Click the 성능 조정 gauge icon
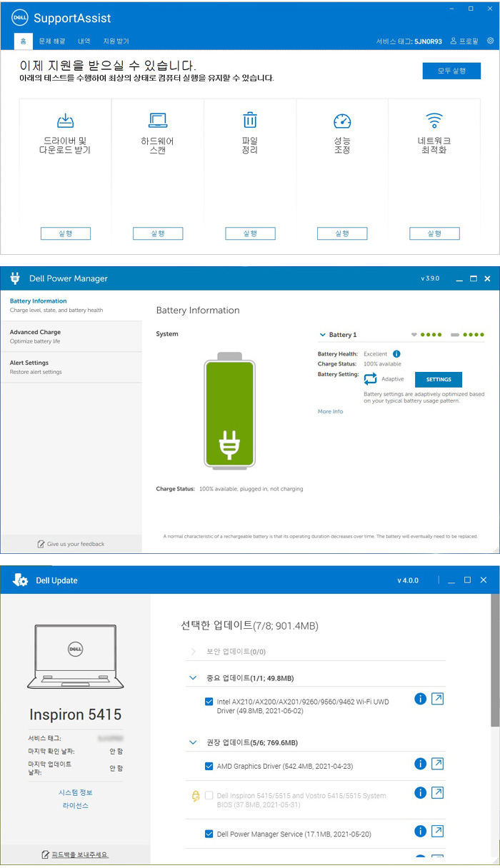500x868 pixels. click(342, 121)
